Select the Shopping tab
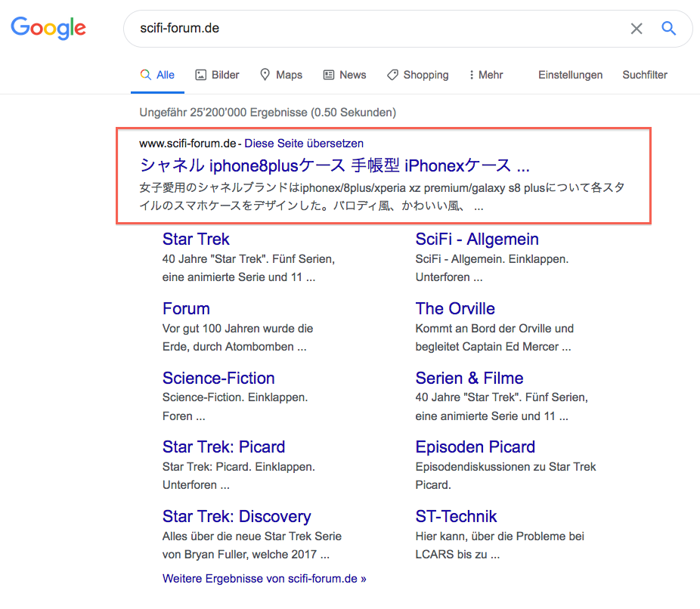 [417, 75]
